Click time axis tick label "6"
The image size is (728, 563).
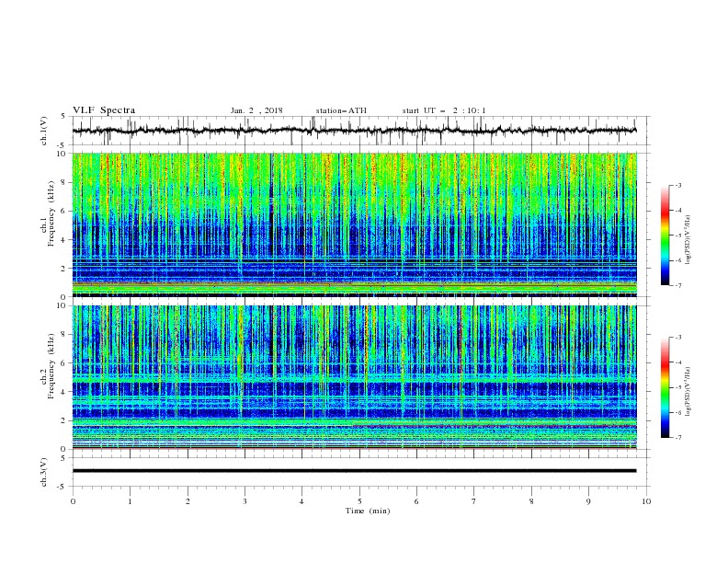point(416,501)
